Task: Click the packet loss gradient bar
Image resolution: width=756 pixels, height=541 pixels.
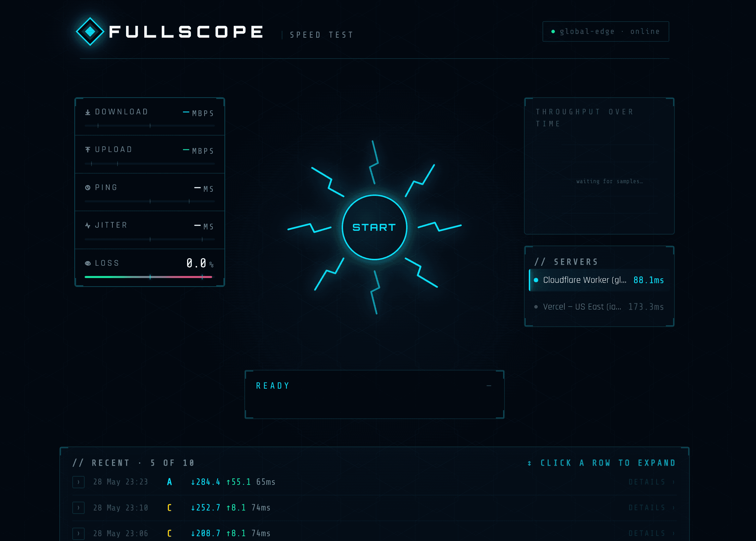Action: pyautogui.click(x=148, y=277)
